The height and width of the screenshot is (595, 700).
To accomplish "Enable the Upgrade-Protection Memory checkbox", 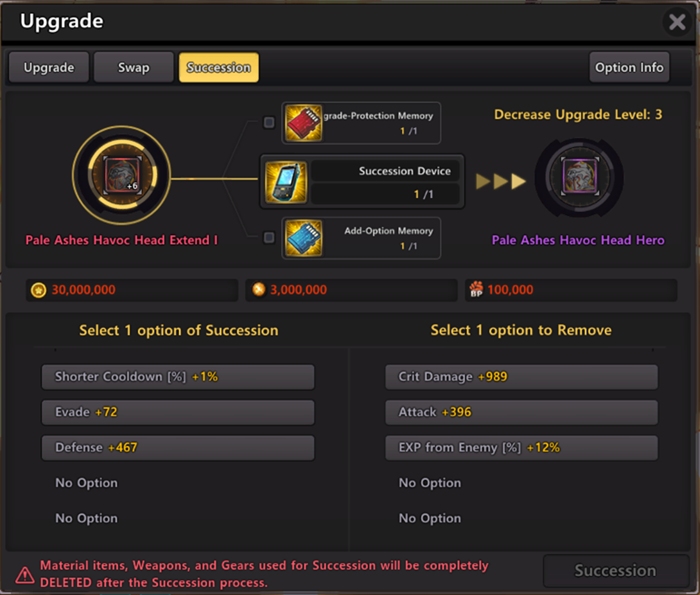I will pos(268,122).
